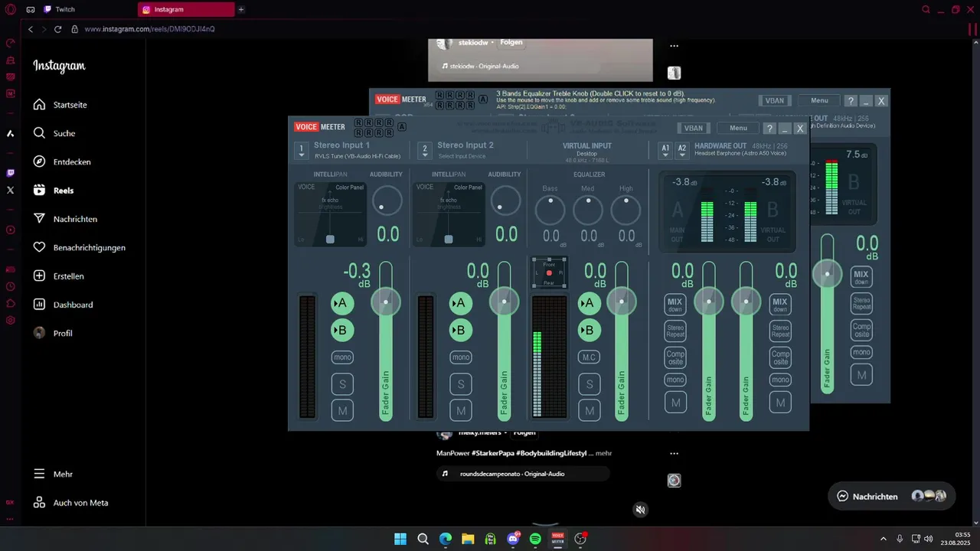Viewport: 980px width, 551px height.
Task: Open Auch von Meta icon
Action: tap(40, 503)
